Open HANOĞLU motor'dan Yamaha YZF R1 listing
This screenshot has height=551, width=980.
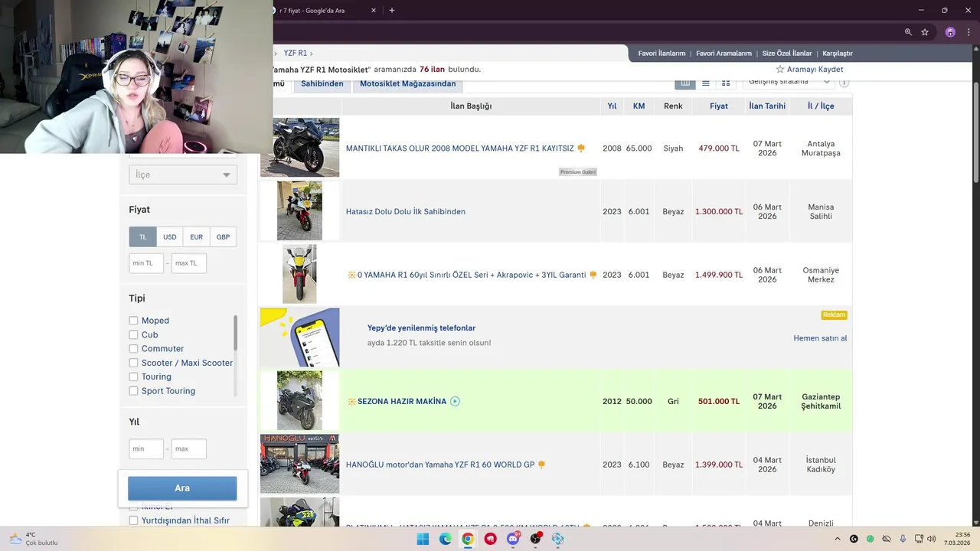click(440, 465)
